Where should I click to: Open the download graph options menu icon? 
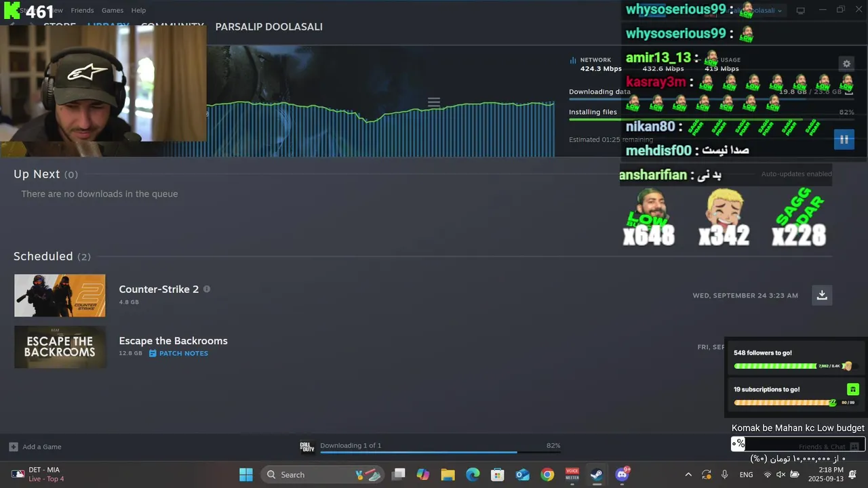[x=434, y=102]
